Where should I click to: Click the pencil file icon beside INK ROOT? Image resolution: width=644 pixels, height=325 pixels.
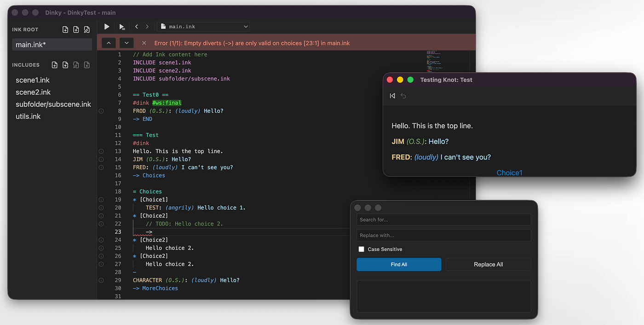coord(87,29)
